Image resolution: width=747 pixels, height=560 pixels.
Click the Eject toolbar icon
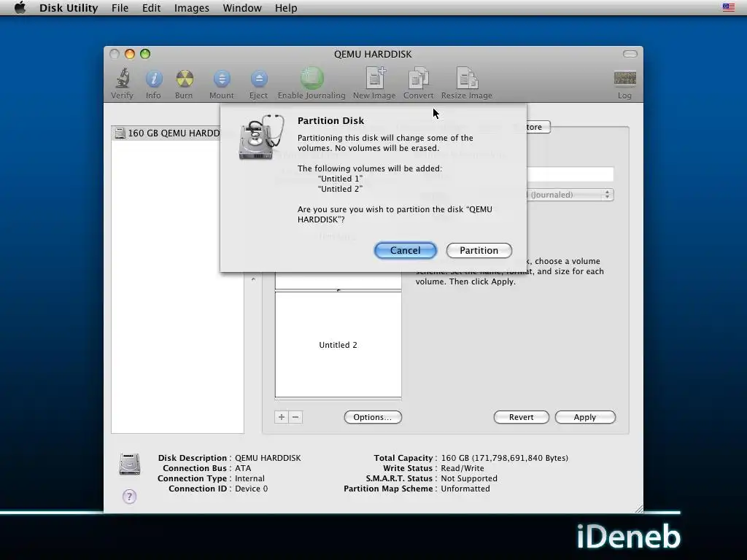pyautogui.click(x=259, y=79)
